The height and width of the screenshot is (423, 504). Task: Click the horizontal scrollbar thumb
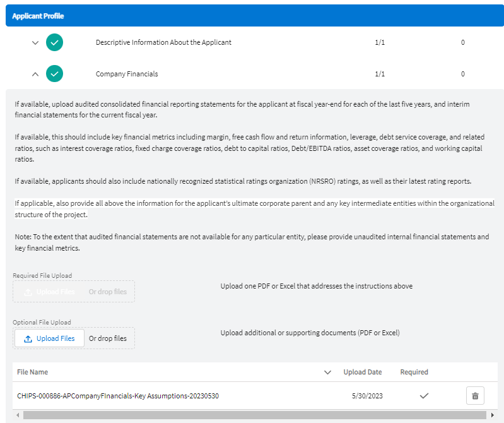(252, 415)
